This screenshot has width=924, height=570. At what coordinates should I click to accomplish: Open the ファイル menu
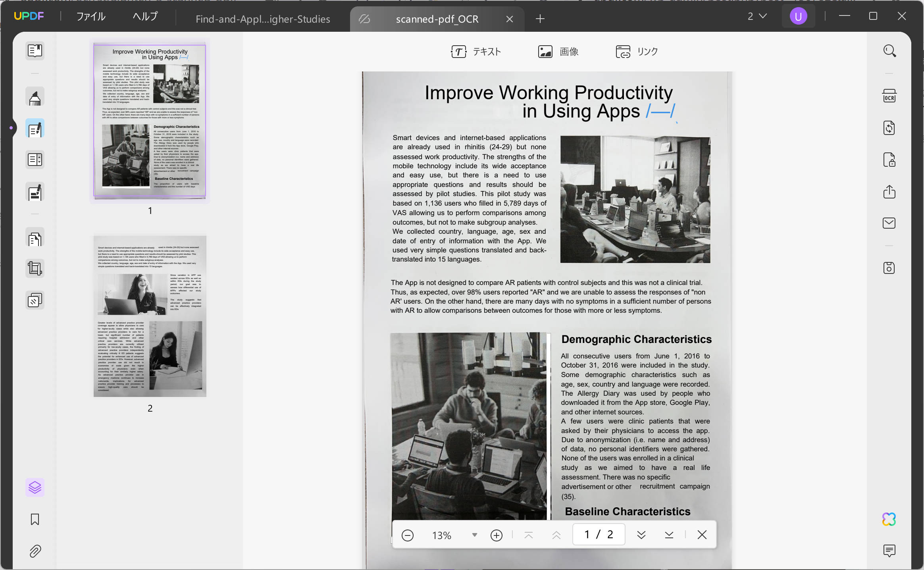click(x=91, y=16)
